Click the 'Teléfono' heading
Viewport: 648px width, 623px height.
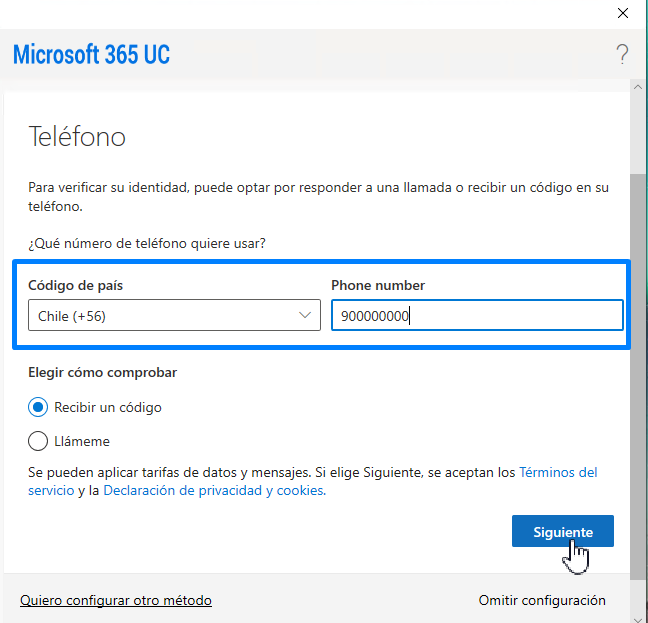click(77, 136)
